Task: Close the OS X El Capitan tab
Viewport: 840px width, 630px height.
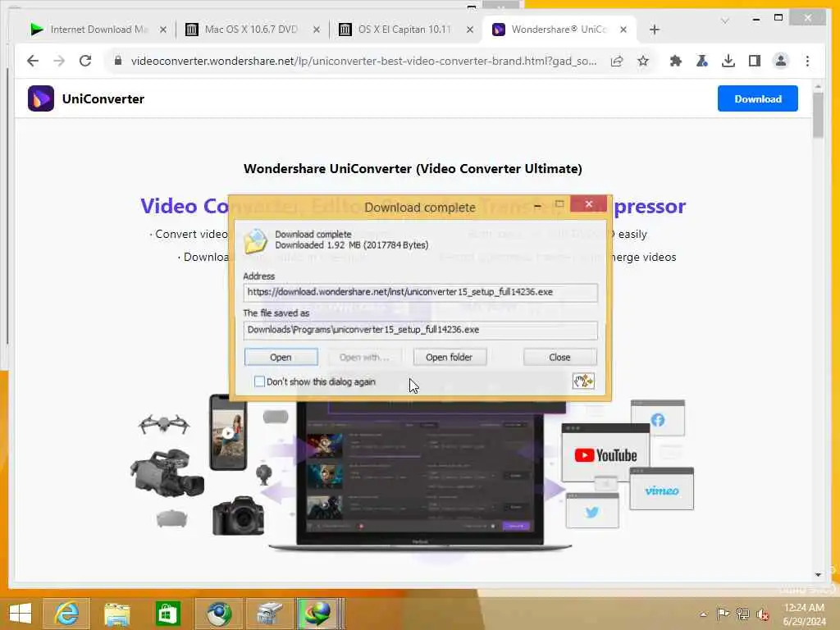Action: [470, 30]
